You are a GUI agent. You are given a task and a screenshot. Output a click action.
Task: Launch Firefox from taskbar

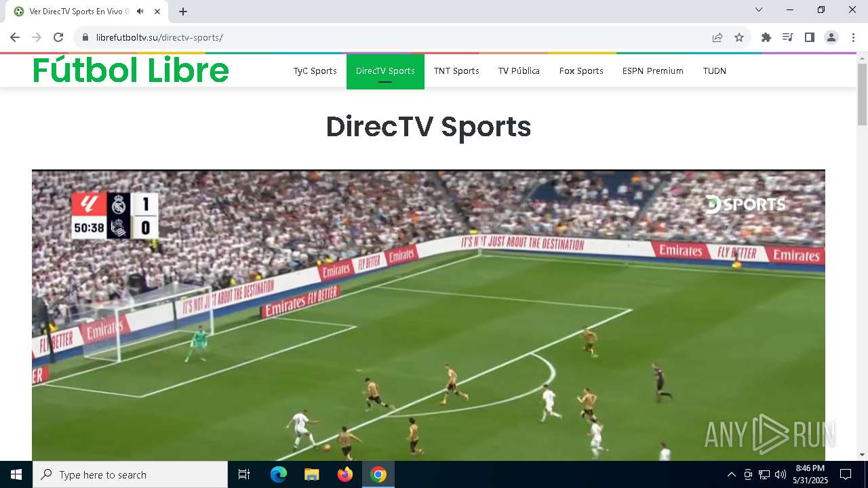[345, 474]
